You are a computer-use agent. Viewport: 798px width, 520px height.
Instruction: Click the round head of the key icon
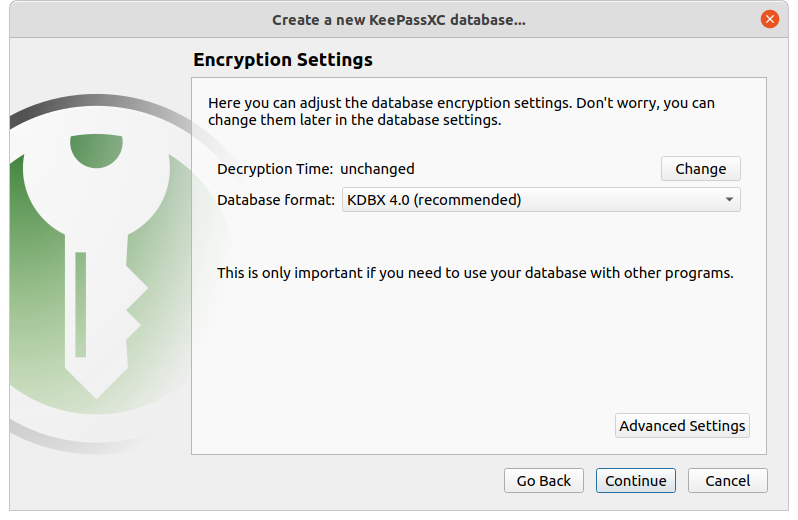pos(97,180)
